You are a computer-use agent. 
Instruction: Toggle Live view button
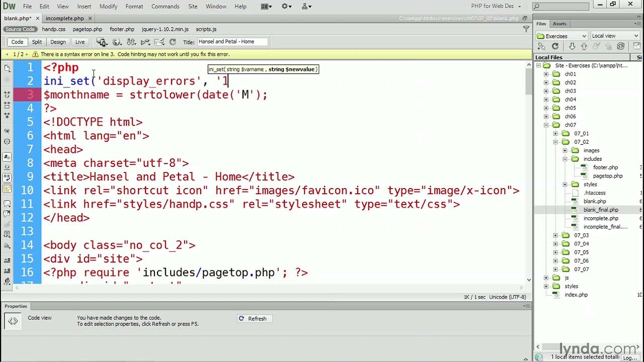(x=80, y=42)
